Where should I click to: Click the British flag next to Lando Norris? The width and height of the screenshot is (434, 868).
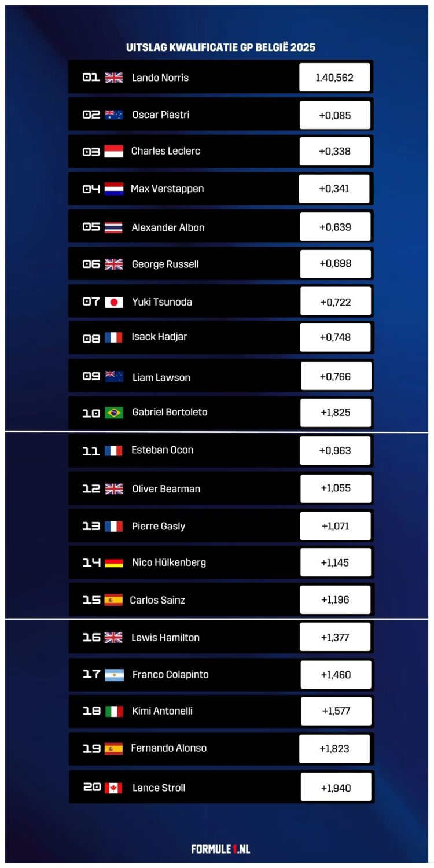pos(114,78)
